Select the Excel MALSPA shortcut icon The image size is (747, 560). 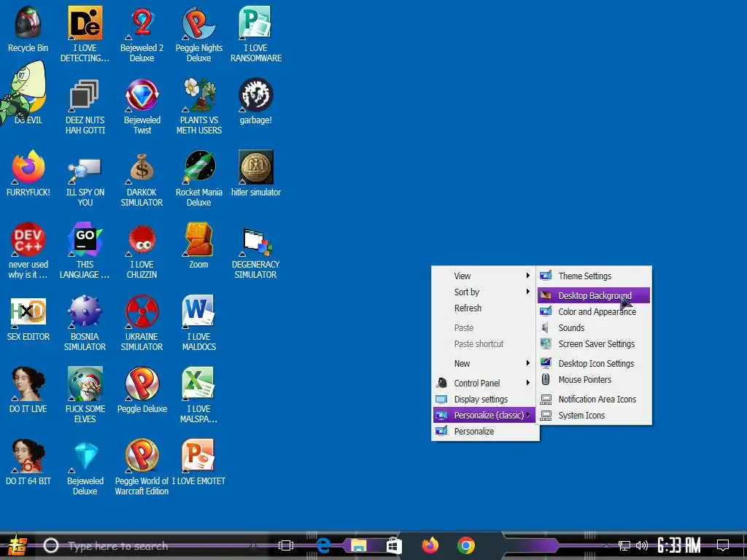pyautogui.click(x=198, y=384)
